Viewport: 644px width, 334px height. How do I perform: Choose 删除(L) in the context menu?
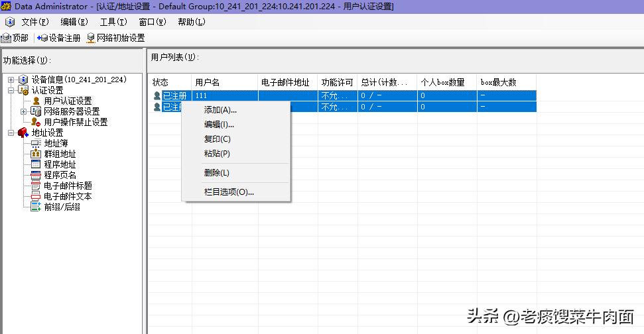216,173
